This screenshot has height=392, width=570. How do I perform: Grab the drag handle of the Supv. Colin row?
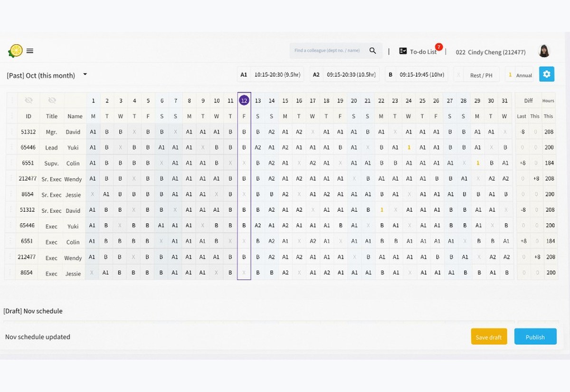point(11,163)
